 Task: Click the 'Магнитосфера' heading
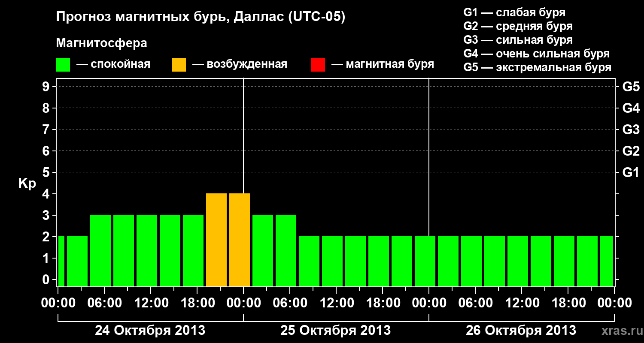(102, 43)
